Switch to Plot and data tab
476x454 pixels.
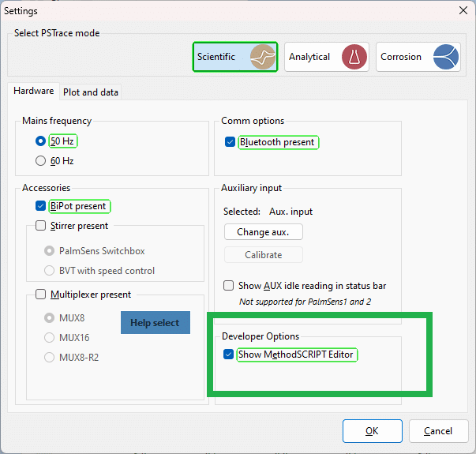tap(91, 92)
